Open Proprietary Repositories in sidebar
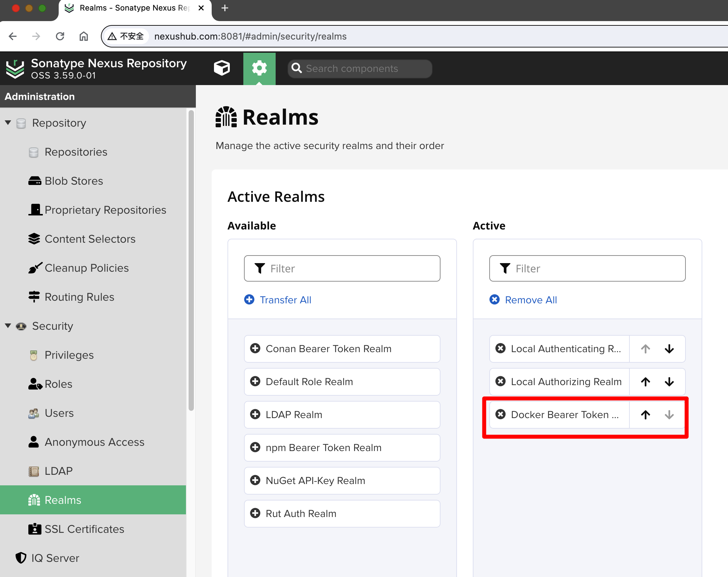Viewport: 728px width, 577px height. pyautogui.click(x=106, y=210)
